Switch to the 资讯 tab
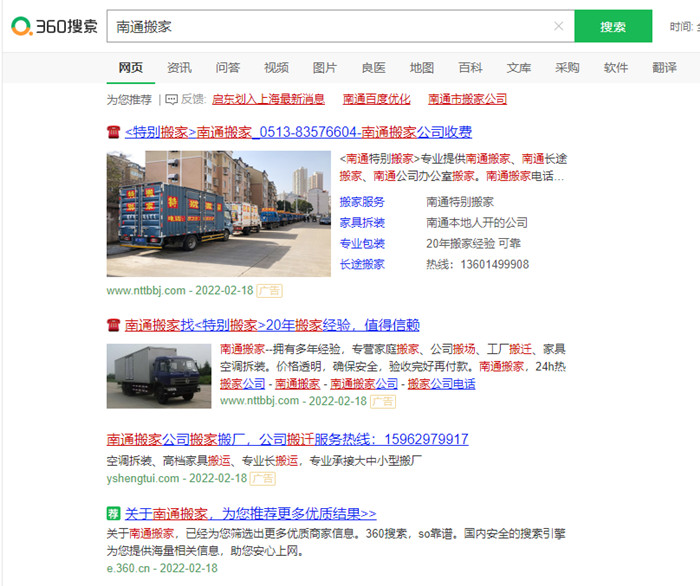The height and width of the screenshot is (586, 700). tap(179, 68)
